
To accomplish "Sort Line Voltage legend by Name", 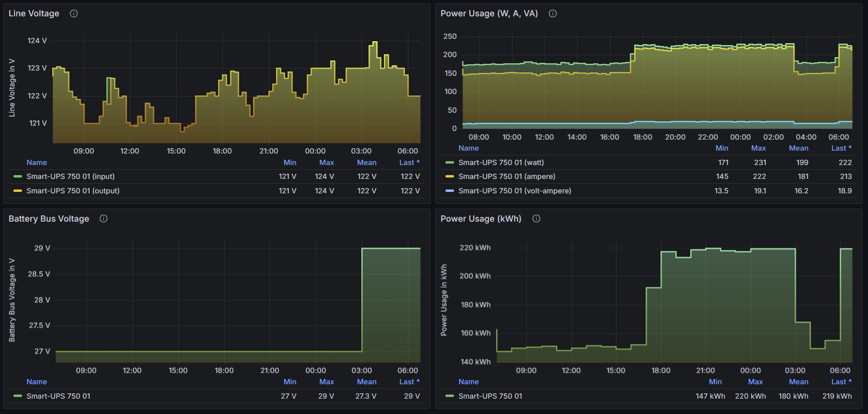I will click(x=37, y=163).
